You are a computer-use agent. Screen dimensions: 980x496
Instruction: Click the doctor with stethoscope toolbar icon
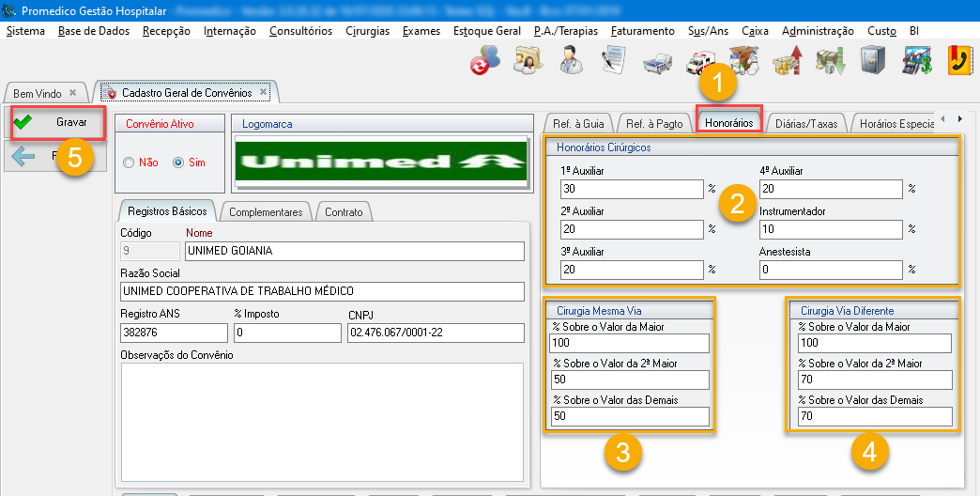pyautogui.click(x=570, y=60)
